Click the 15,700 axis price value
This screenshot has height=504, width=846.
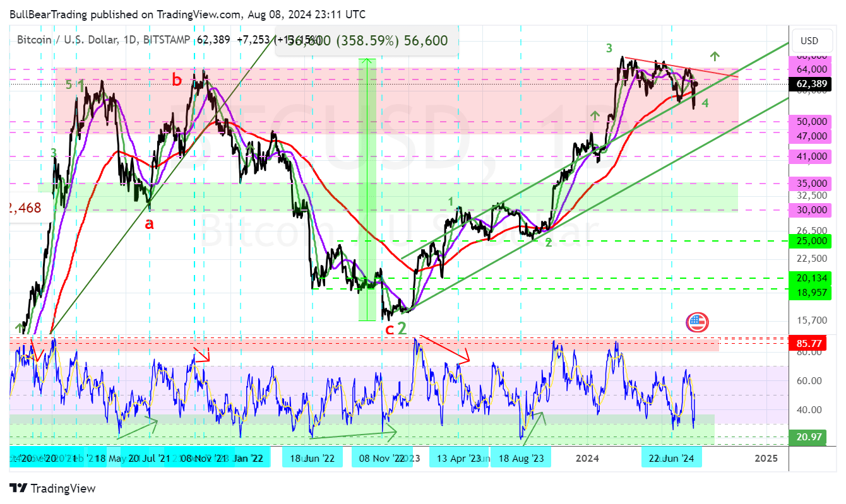812,320
